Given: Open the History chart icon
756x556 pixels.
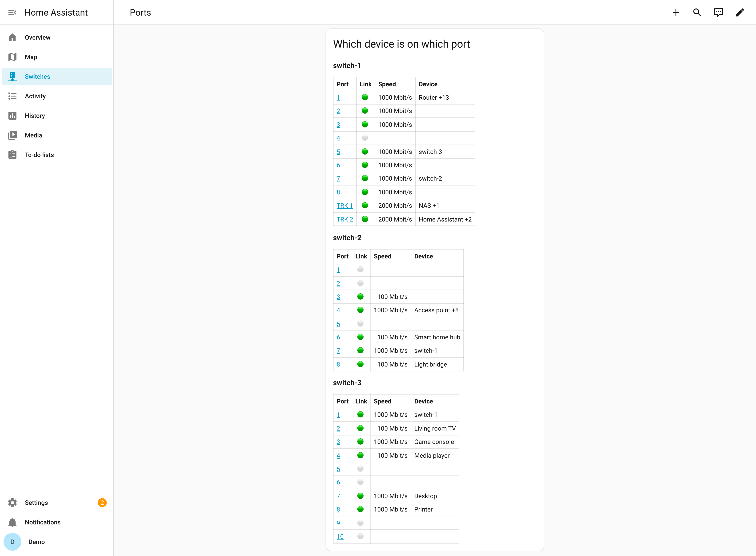Looking at the screenshot, I should pos(12,116).
